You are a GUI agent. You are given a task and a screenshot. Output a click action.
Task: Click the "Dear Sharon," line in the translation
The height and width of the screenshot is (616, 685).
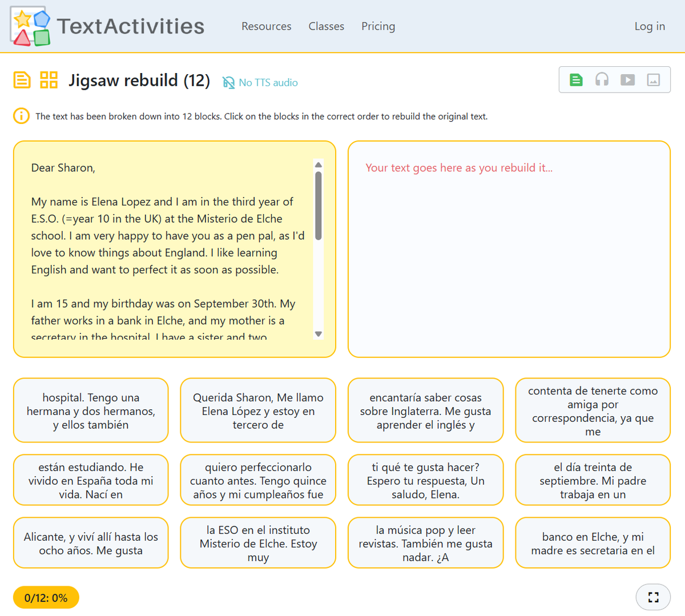63,168
